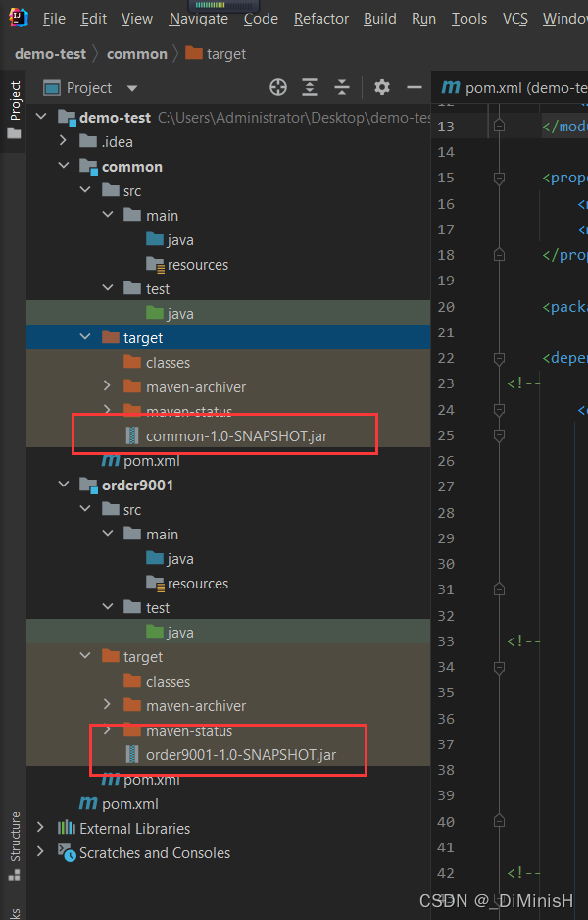This screenshot has height=920, width=588.
Task: Toggle code fold marker at line 15
Action: [x=499, y=178]
